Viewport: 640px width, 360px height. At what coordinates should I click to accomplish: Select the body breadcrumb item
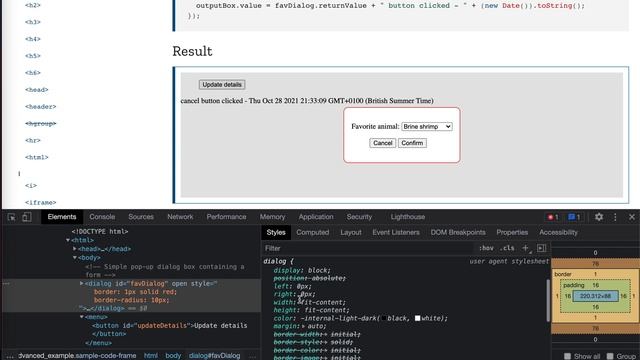tap(173, 356)
